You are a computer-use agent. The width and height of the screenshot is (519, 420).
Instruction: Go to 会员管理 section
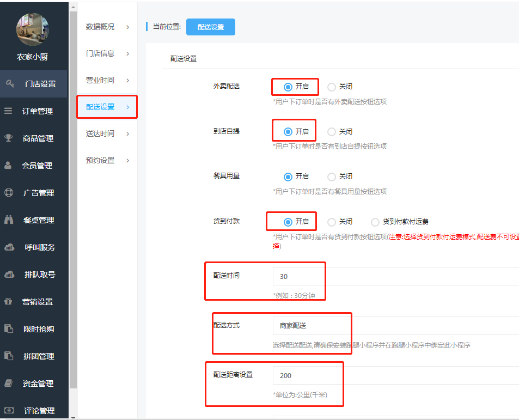coord(34,166)
